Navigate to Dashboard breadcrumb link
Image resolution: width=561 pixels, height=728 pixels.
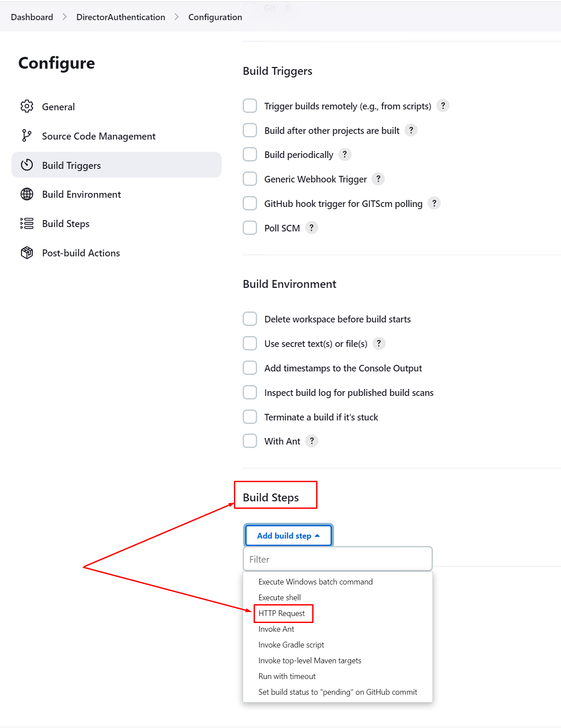pos(31,17)
